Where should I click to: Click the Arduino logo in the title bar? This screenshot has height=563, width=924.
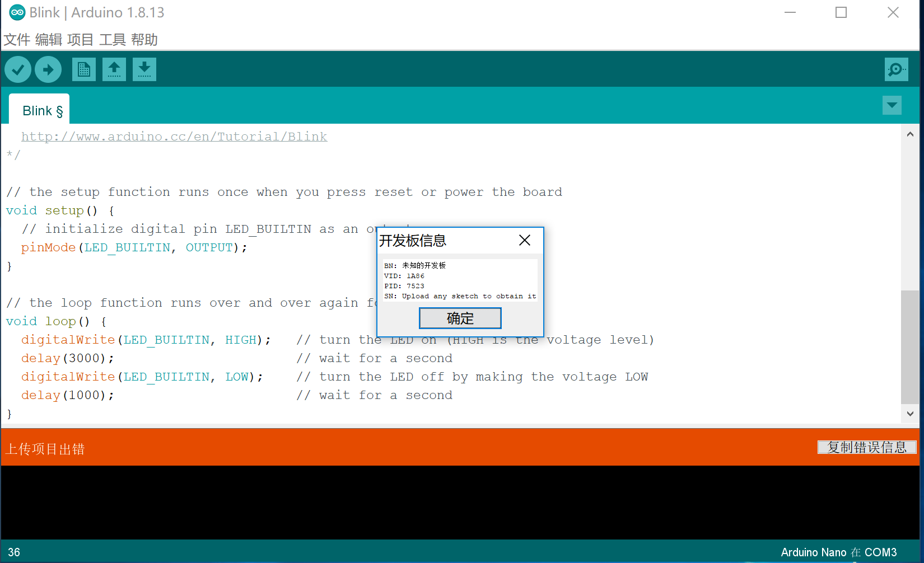[x=17, y=12]
